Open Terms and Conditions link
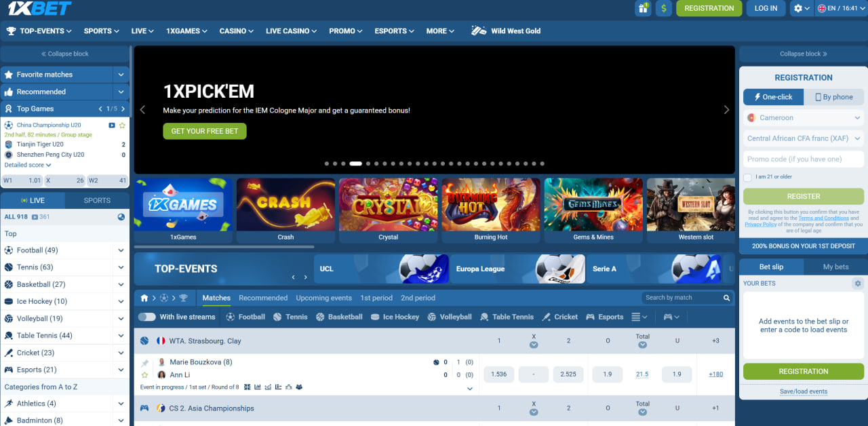Viewport: 868px width, 426px height. [823, 218]
